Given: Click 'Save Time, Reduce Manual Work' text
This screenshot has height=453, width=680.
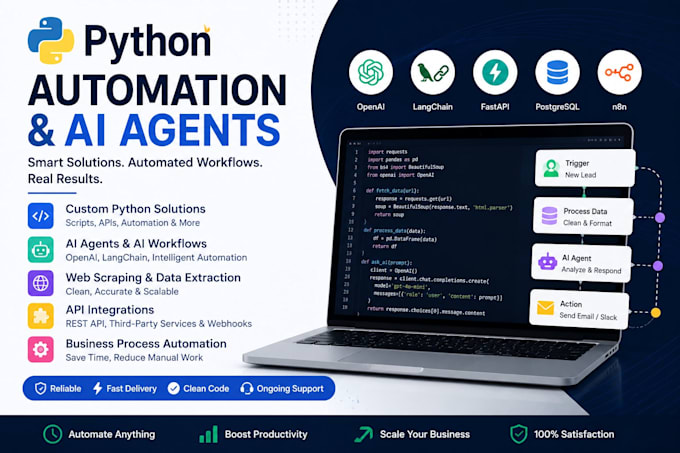Looking at the screenshot, I should (134, 358).
